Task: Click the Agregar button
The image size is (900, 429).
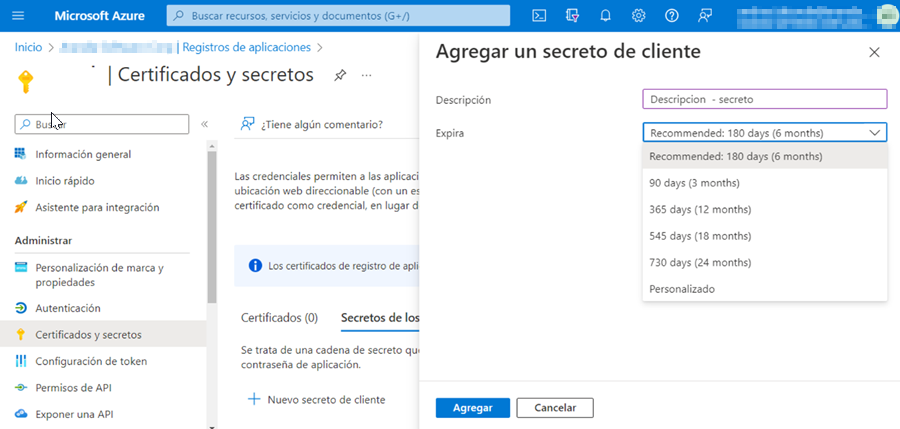Action: pyautogui.click(x=472, y=408)
